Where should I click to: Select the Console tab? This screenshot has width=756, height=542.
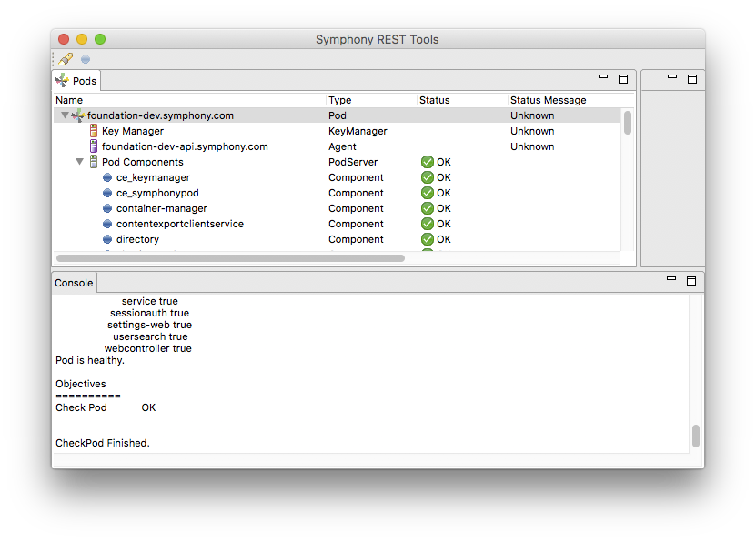pos(74,283)
